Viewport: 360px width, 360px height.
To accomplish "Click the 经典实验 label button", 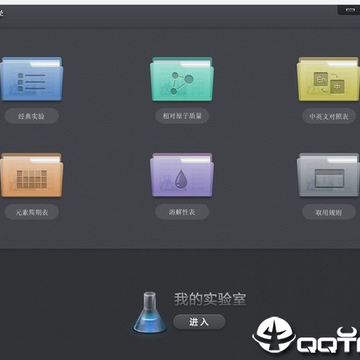I will point(32,116).
